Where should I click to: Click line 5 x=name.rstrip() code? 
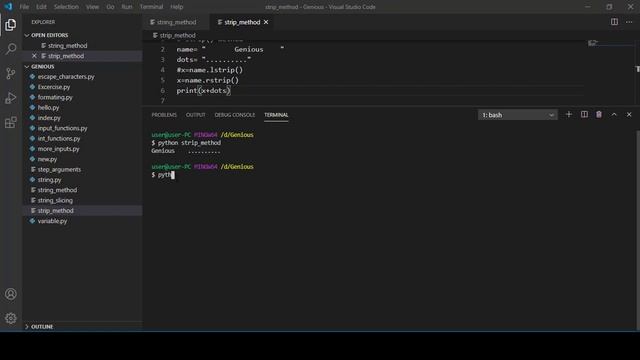tap(207, 80)
